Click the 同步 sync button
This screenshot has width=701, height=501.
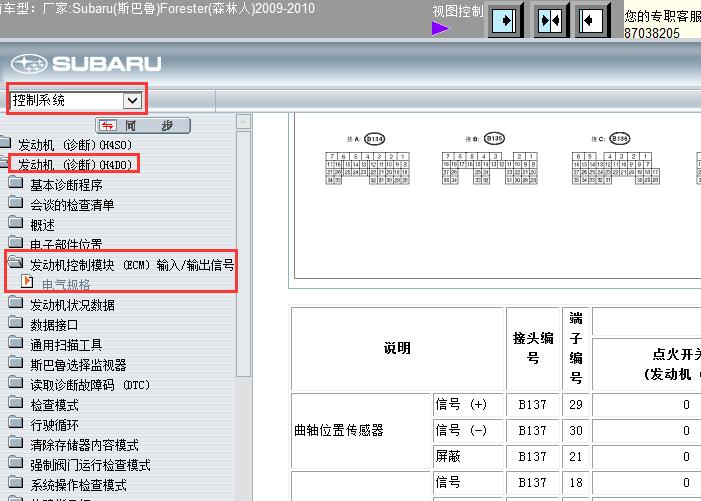(x=143, y=126)
